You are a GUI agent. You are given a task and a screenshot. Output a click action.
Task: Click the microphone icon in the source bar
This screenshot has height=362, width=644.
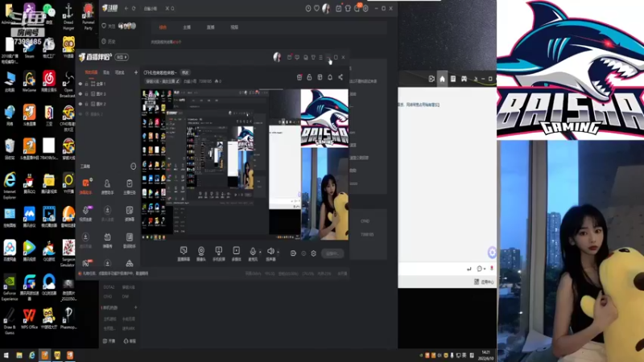coord(253,251)
